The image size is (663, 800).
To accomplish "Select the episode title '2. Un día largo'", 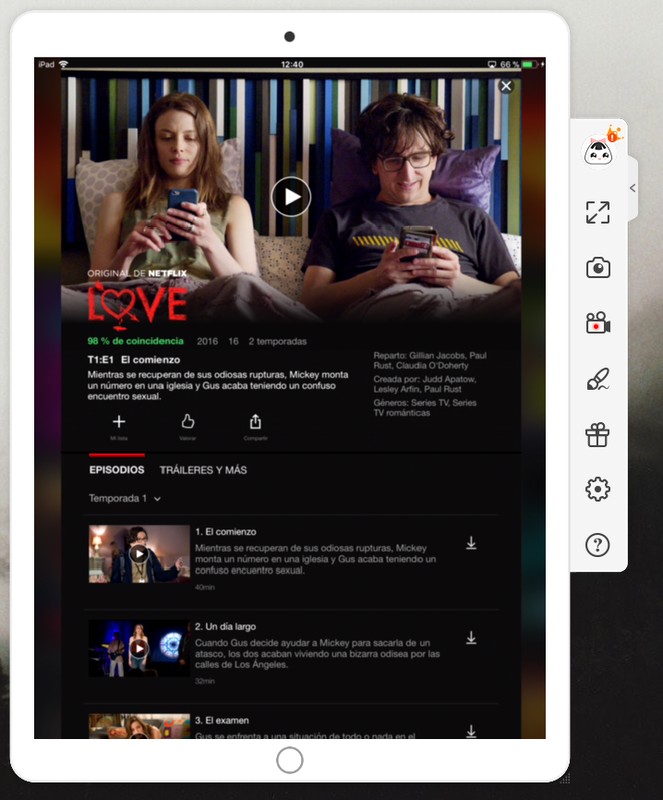I will 225,627.
